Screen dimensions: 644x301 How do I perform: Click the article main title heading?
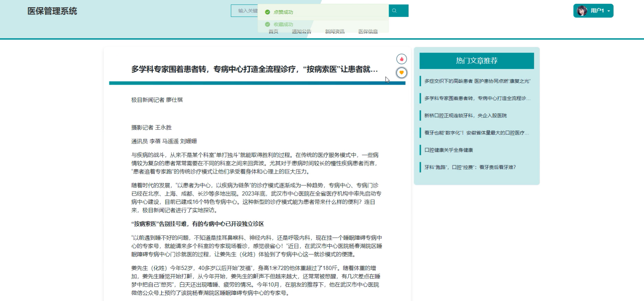[255, 69]
